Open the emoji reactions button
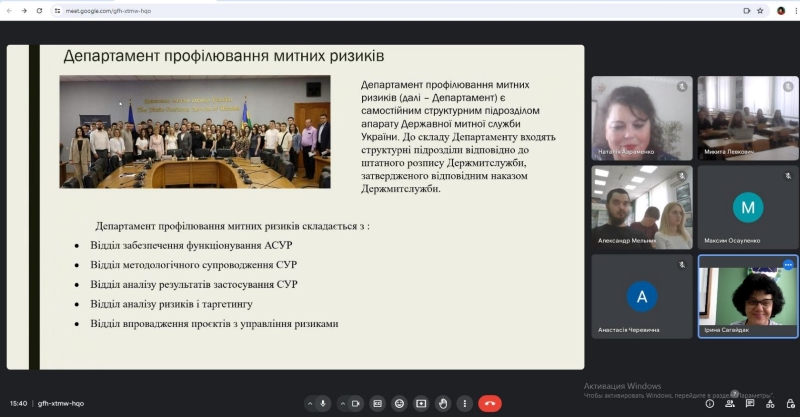Image resolution: width=800 pixels, height=417 pixels. (399, 404)
